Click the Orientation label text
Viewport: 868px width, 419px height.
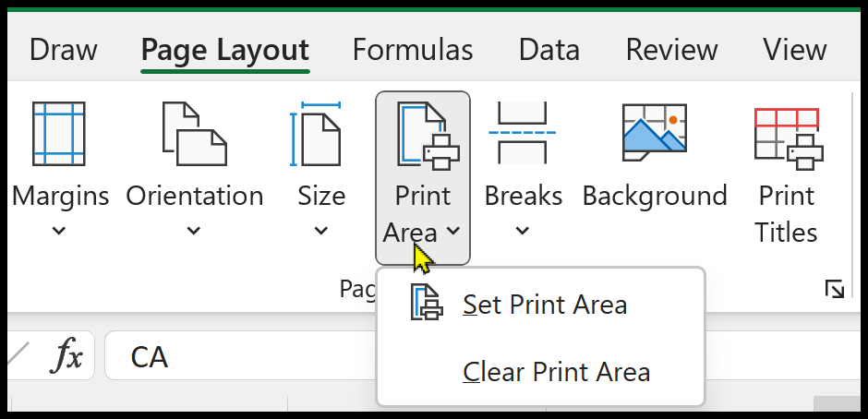(194, 196)
